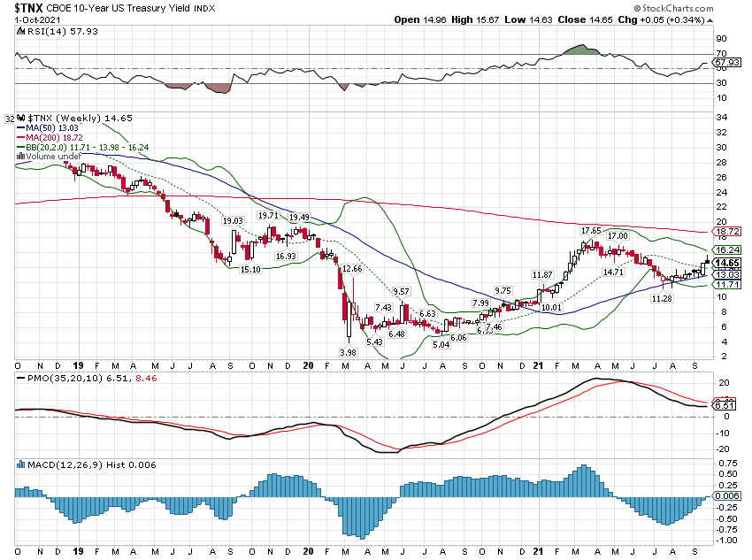This screenshot has width=752, height=560.
Task: Click the 'High 15.67' value
Action: coord(475,19)
